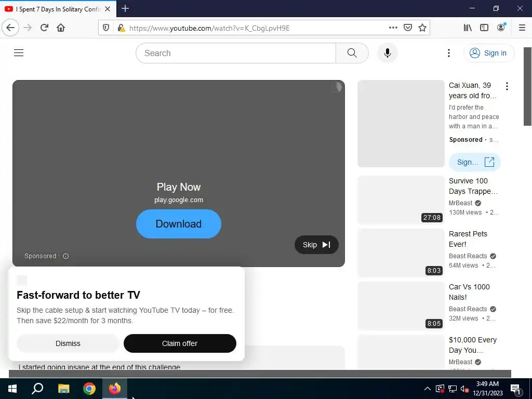Viewport: 532px width, 399px height.
Task: Open the Sponsored ad info icon
Action: (x=66, y=256)
